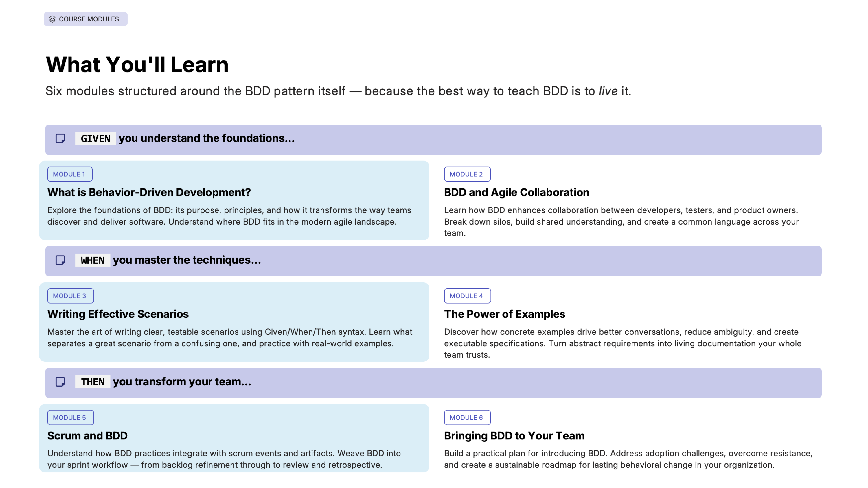This screenshot has height=488, width=868.
Task: Click the GIVEN keyword tag
Action: pyautogui.click(x=96, y=138)
